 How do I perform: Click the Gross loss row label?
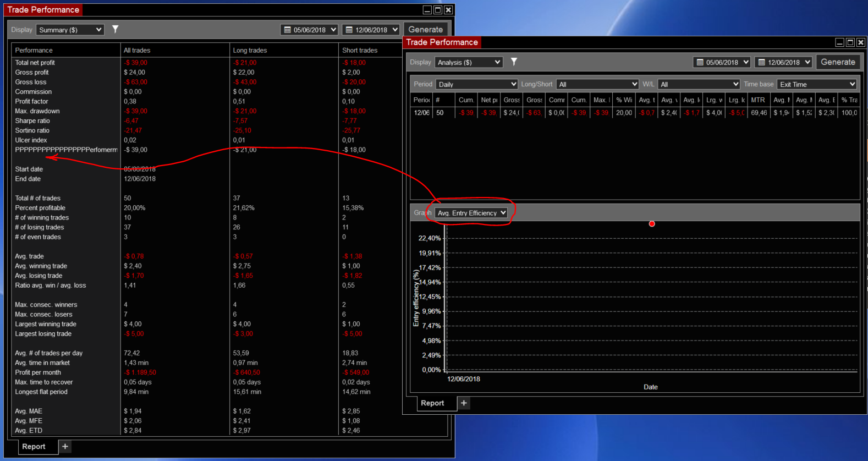tap(31, 82)
